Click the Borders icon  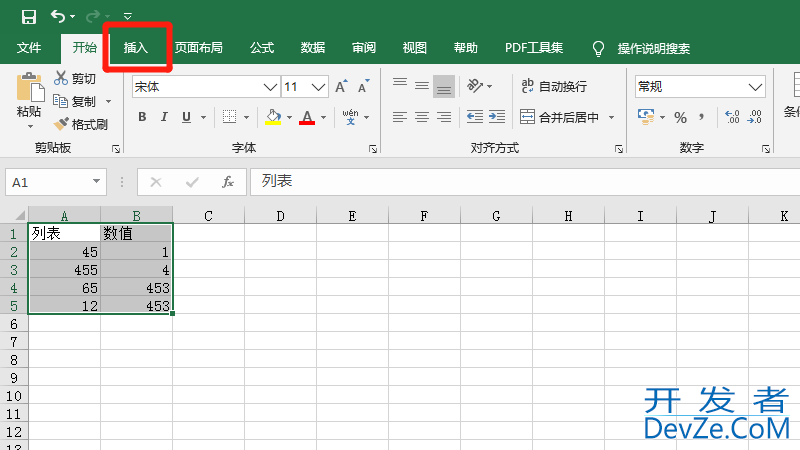tap(230, 117)
